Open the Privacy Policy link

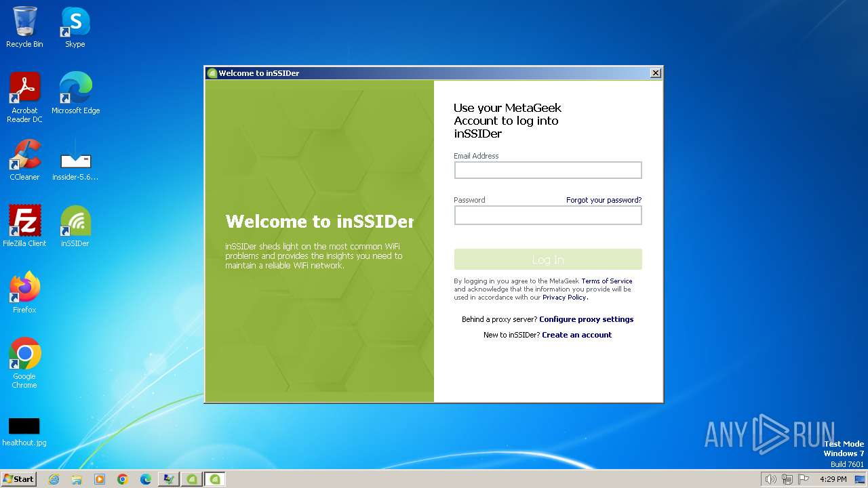(x=564, y=297)
